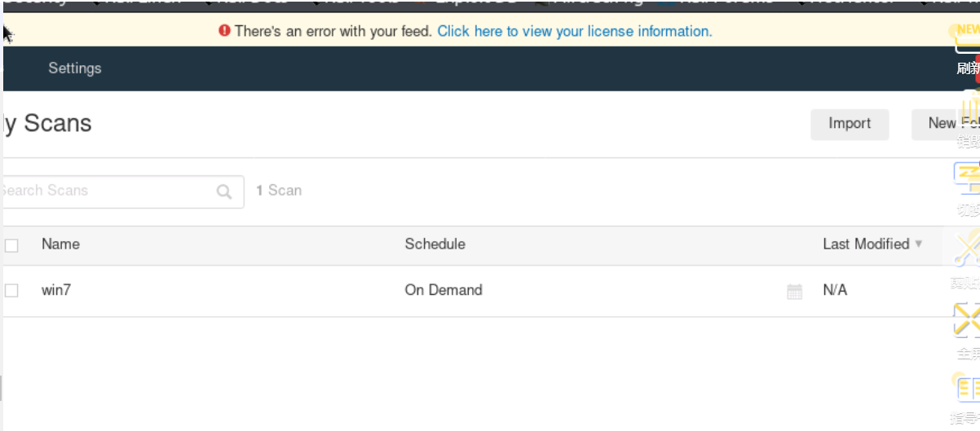Click the On Demand schedule cell
Image resolution: width=980 pixels, height=431 pixels.
click(x=443, y=290)
